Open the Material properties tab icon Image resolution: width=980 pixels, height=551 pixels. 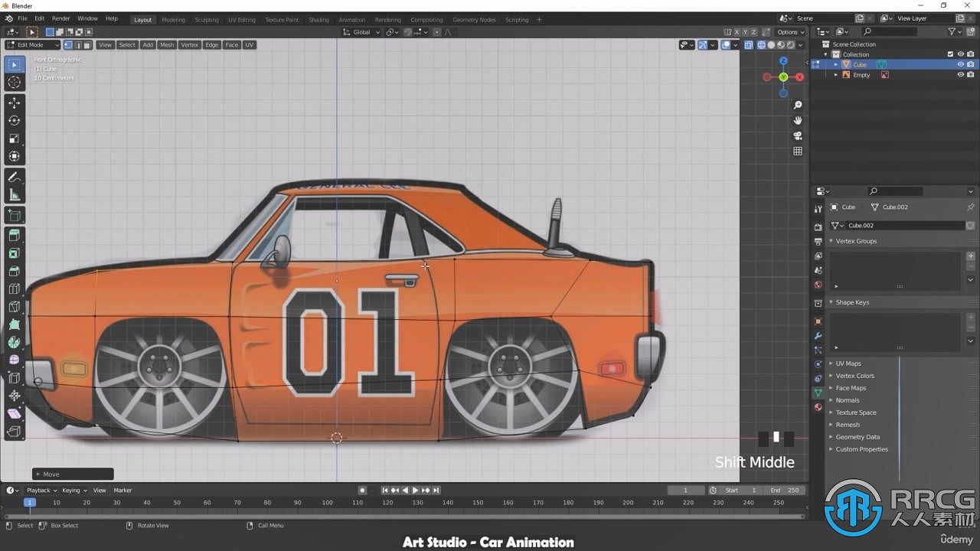click(x=818, y=407)
